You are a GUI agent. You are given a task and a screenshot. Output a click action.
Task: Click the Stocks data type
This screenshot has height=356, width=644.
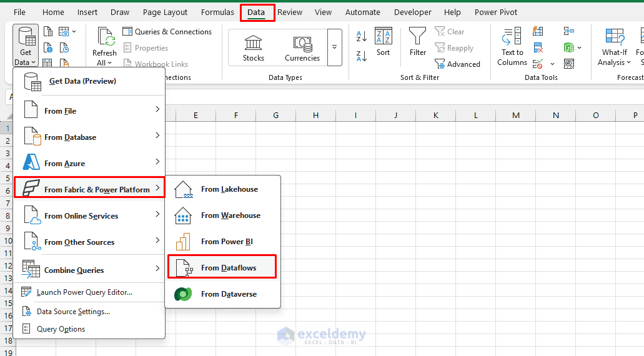tap(253, 48)
